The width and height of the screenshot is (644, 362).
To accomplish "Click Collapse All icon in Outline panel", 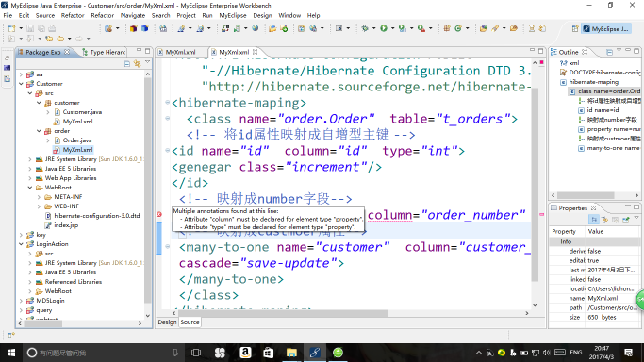I will click(x=609, y=52).
